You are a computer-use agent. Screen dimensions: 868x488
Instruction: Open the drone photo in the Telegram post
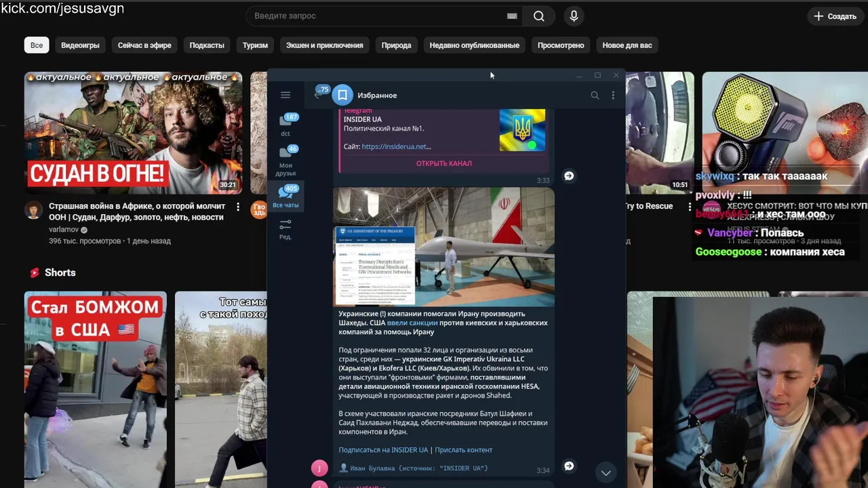444,247
